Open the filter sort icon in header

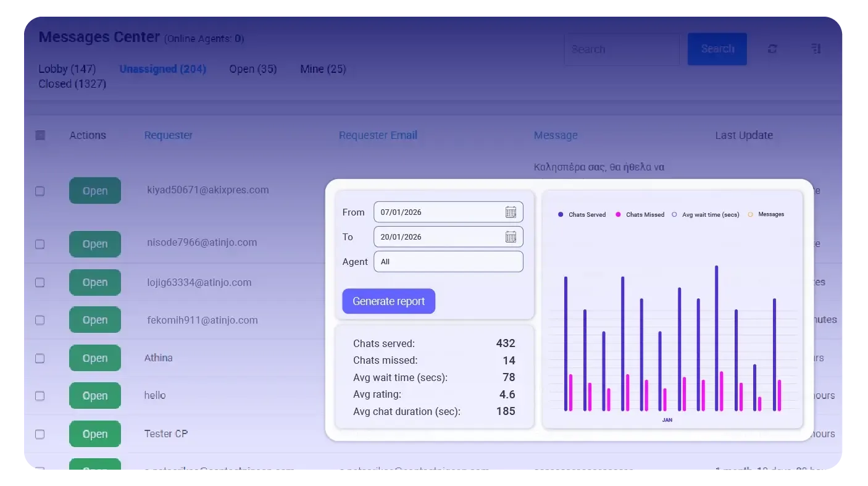(x=816, y=49)
